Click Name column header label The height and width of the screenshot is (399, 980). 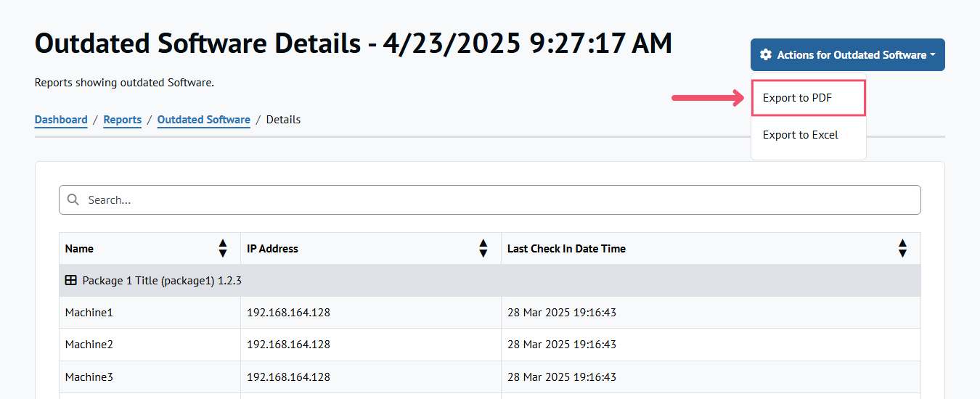(79, 248)
